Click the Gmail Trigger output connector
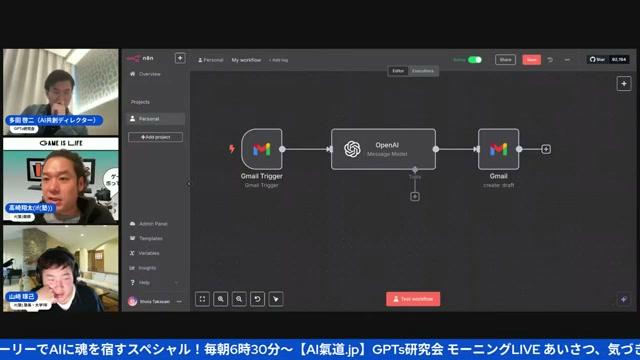 tap(282, 149)
